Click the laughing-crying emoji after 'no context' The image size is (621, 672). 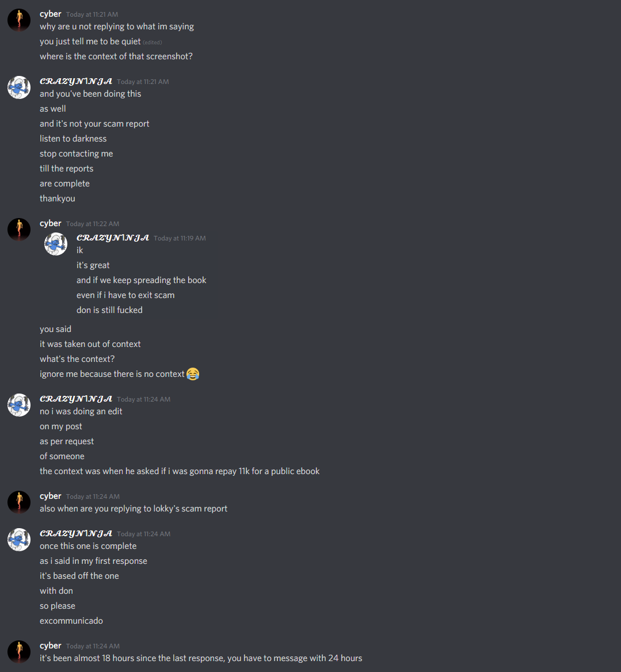tap(193, 374)
